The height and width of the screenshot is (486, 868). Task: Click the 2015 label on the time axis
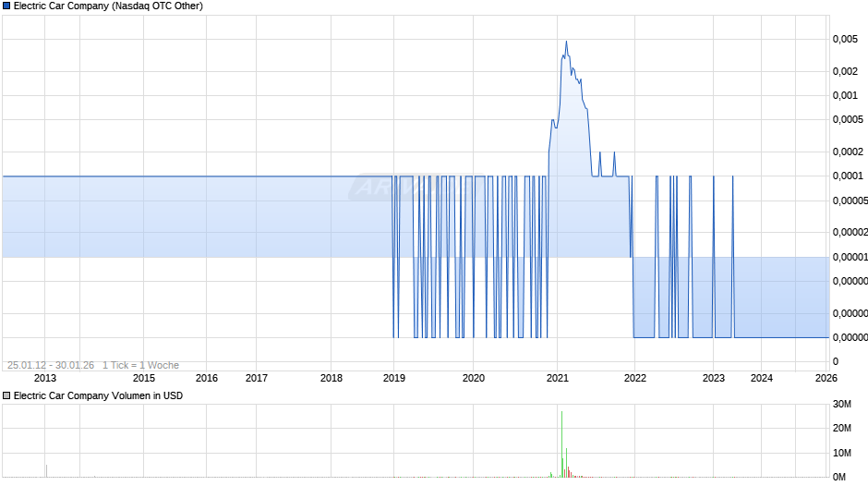click(x=144, y=378)
